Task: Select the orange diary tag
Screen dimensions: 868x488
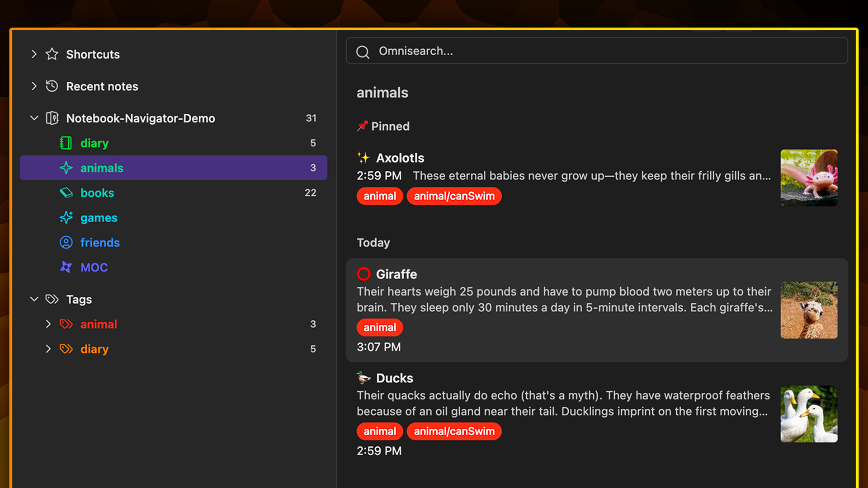Action: (x=94, y=349)
